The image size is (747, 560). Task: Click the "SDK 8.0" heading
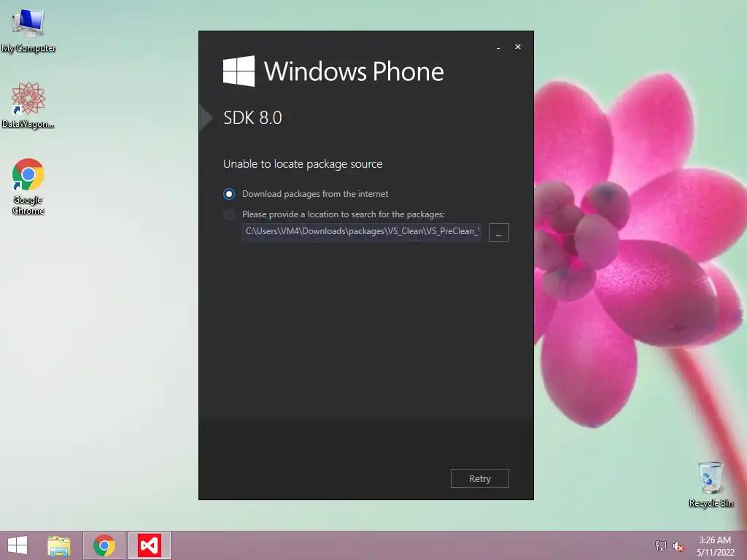252,117
